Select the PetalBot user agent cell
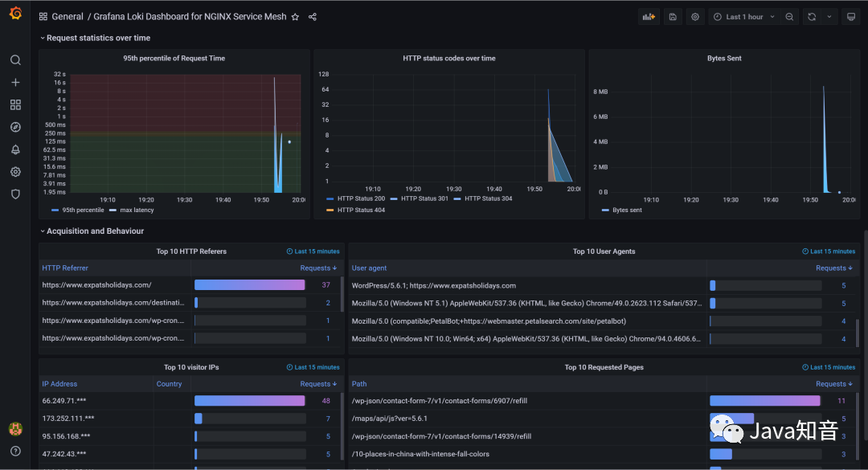The height and width of the screenshot is (470, 868). pyautogui.click(x=489, y=321)
